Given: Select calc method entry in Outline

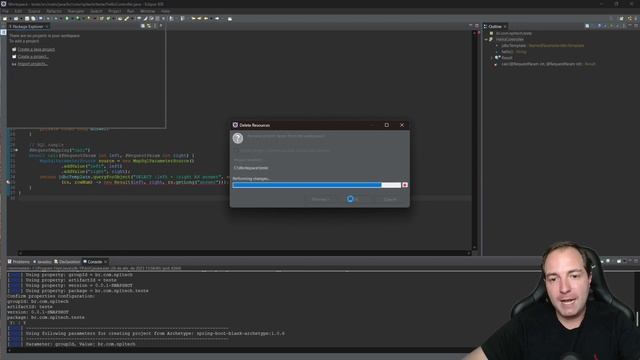Looking at the screenshot, I should 545,64.
